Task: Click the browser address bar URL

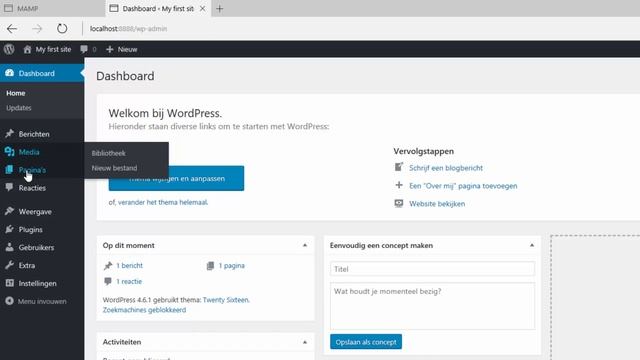Action: (x=128, y=29)
